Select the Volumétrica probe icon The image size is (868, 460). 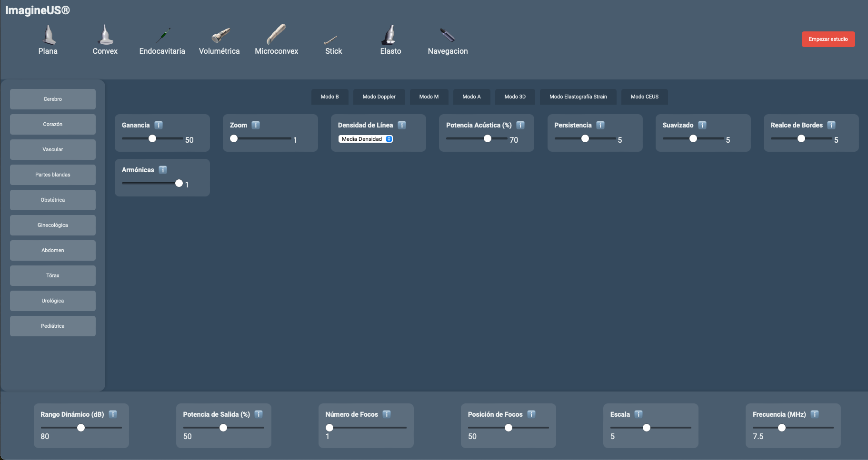[219, 35]
